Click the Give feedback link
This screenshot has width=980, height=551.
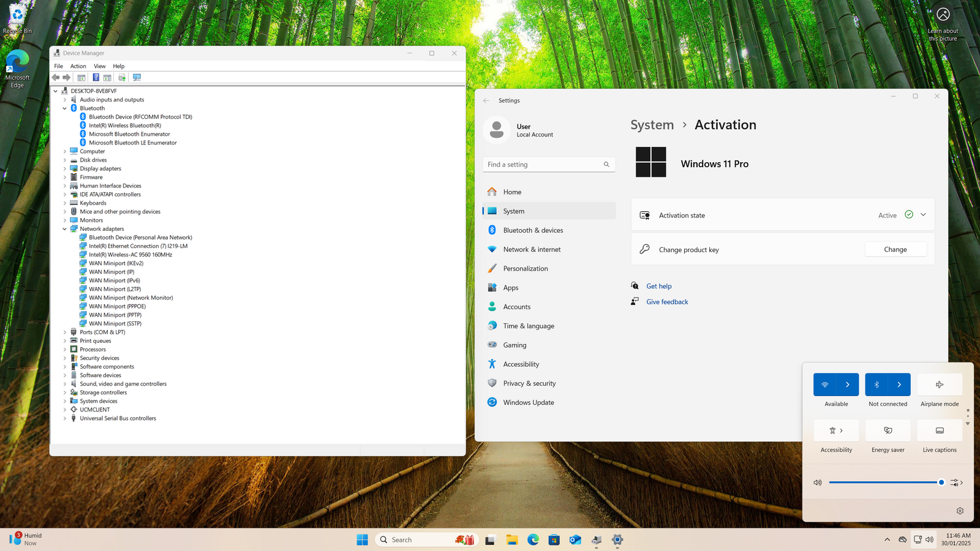pos(667,302)
